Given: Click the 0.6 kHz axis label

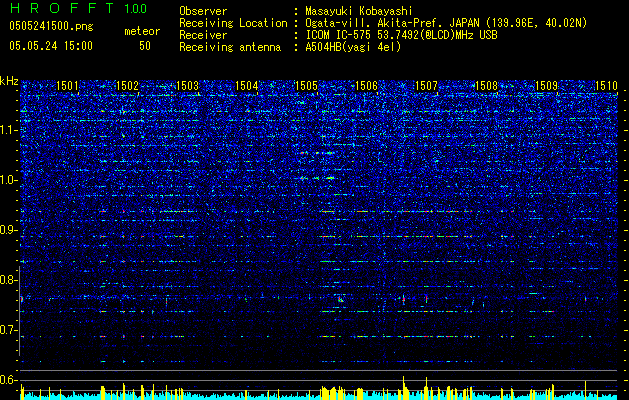Looking at the screenshot, I should click(x=9, y=380).
